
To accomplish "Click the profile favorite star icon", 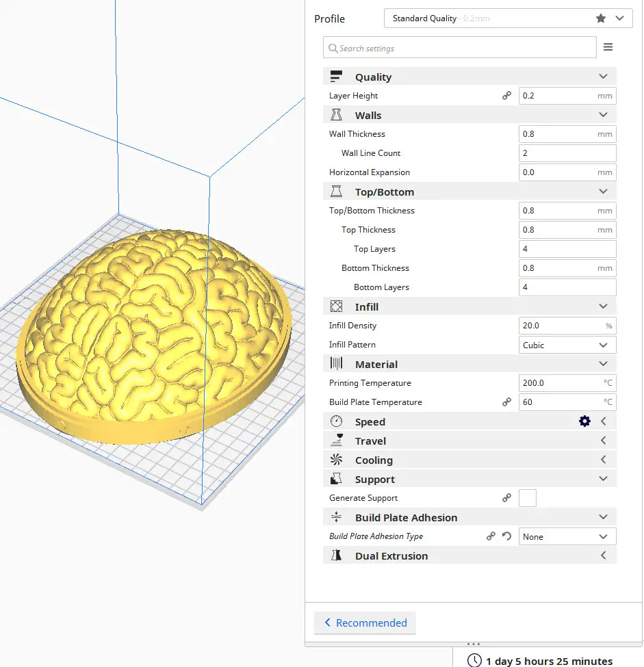I will tap(601, 18).
